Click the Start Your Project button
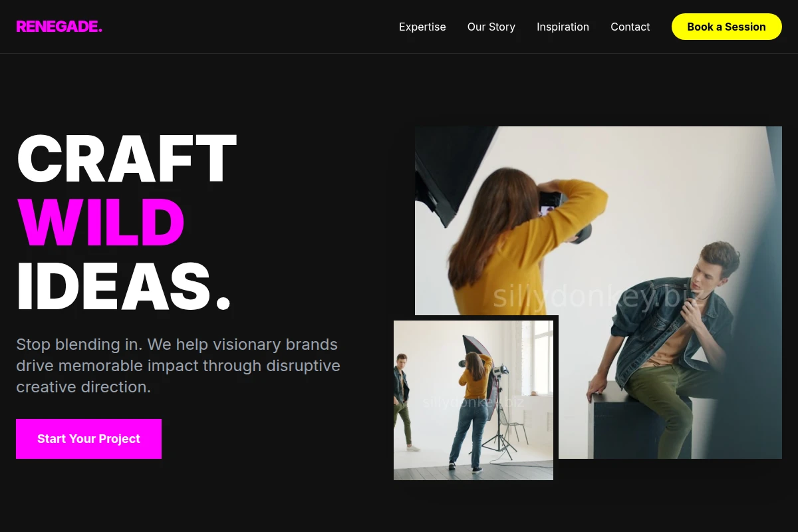The height and width of the screenshot is (532, 798). coord(88,439)
